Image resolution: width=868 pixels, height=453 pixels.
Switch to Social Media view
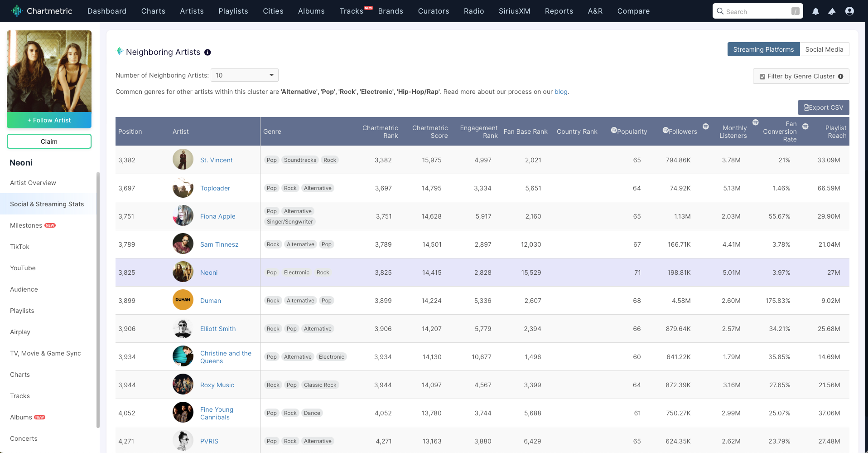824,49
